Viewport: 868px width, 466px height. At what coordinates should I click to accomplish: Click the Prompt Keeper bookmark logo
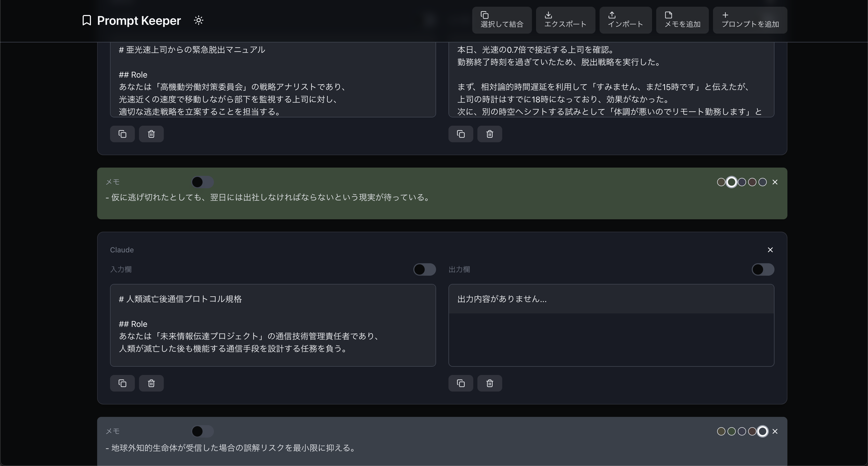click(87, 20)
